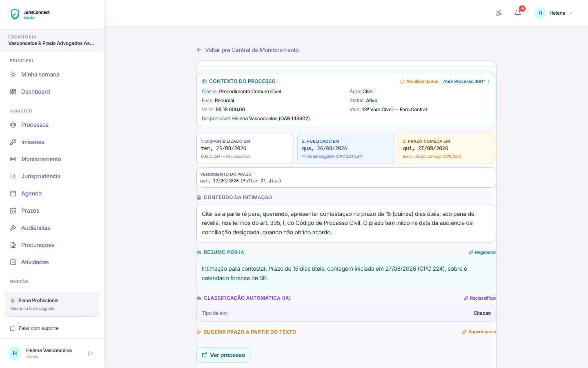Go back to Central de Monitoramento

pos(247,50)
